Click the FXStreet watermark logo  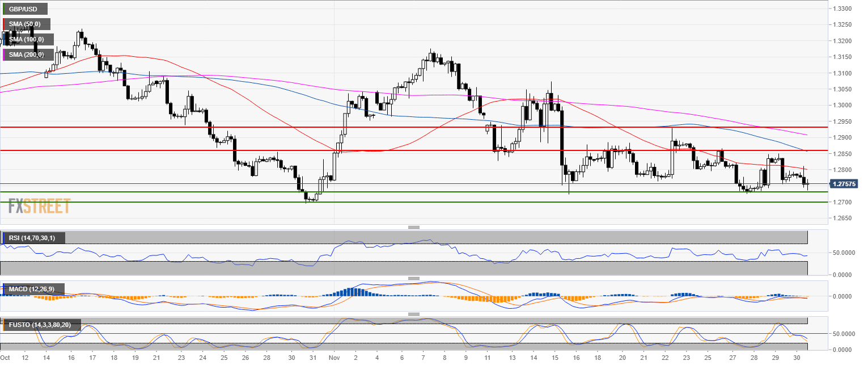tap(40, 206)
